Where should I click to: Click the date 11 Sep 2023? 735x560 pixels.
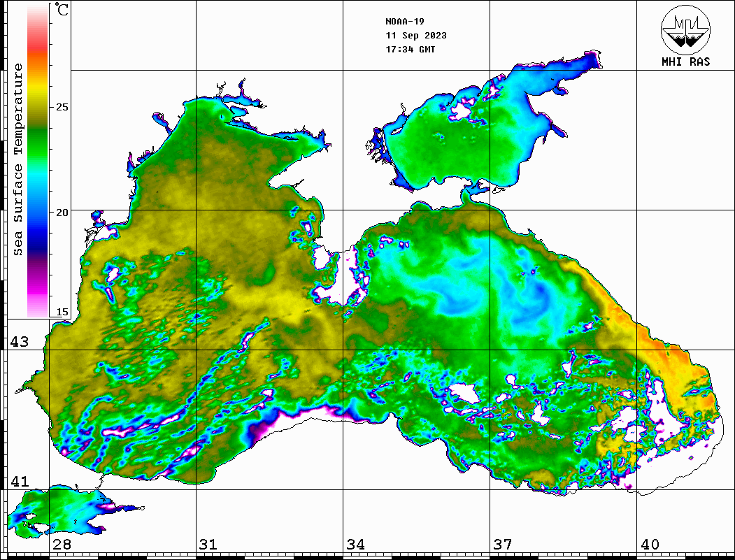click(416, 36)
